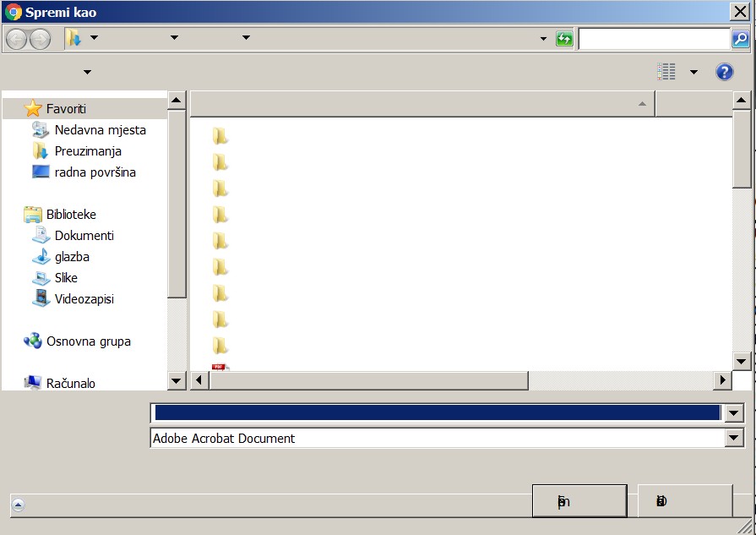
Task: Select Dokumenti under Biblioteke
Action: (84, 236)
